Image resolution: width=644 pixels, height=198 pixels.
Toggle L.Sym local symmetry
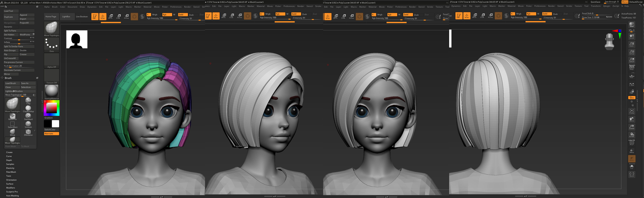coord(632,84)
